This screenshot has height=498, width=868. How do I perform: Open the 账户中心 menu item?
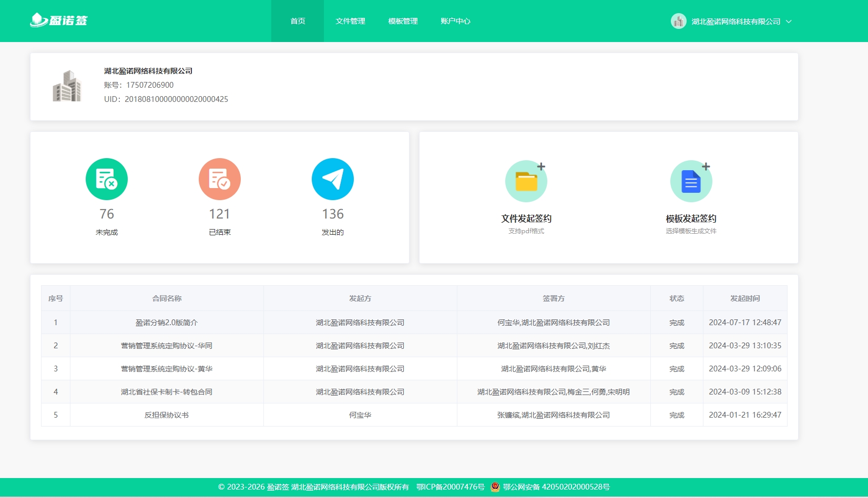click(455, 21)
